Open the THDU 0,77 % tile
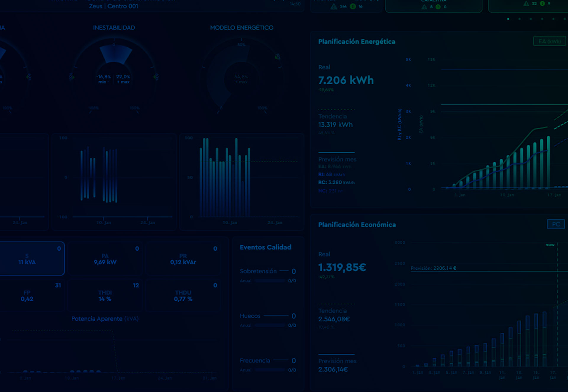This screenshot has width=568, height=392. click(x=183, y=296)
